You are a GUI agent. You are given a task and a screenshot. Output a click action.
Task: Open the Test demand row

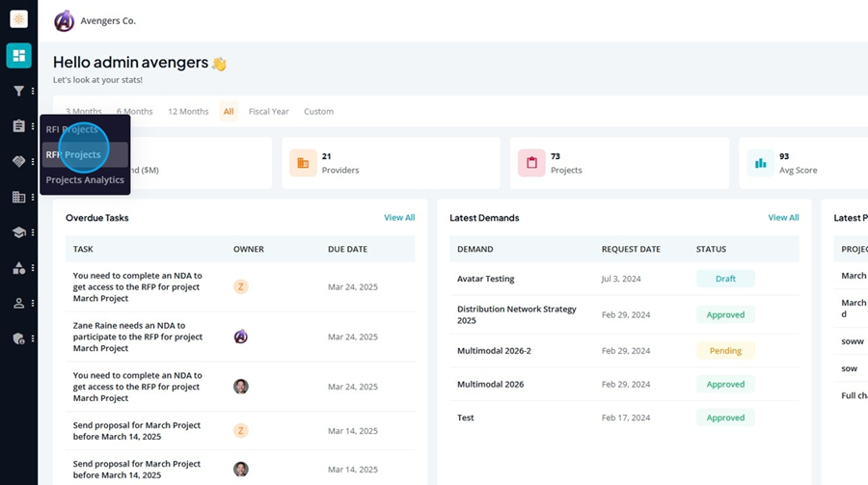coord(624,418)
